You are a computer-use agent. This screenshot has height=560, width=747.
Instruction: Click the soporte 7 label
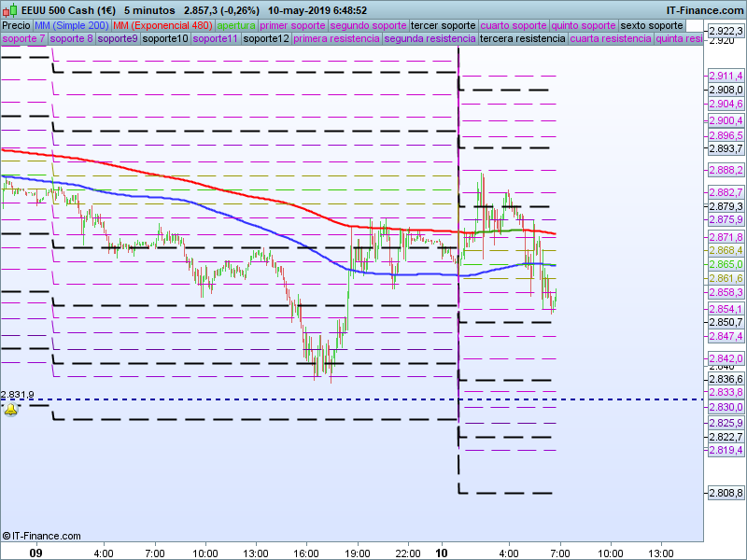tap(24, 38)
